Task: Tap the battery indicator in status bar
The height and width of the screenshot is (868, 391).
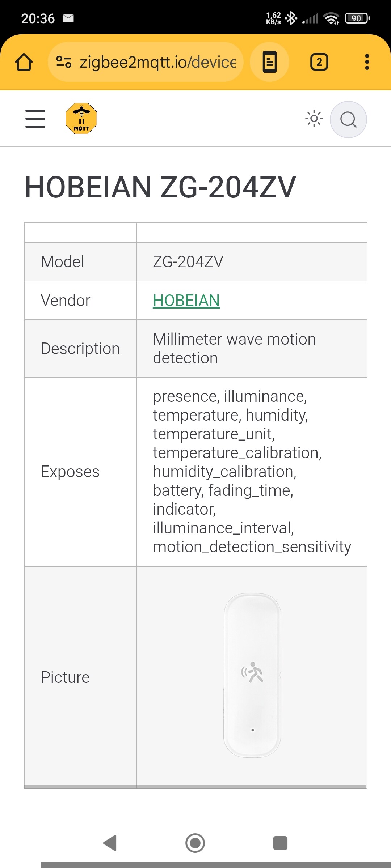Action: point(357,18)
